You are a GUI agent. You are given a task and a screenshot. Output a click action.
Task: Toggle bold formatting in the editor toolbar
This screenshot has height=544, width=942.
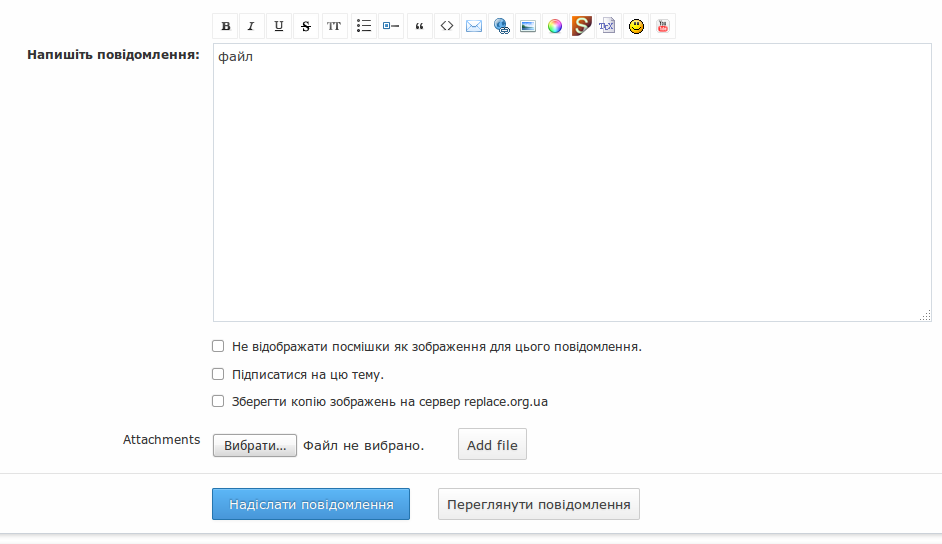pos(226,26)
